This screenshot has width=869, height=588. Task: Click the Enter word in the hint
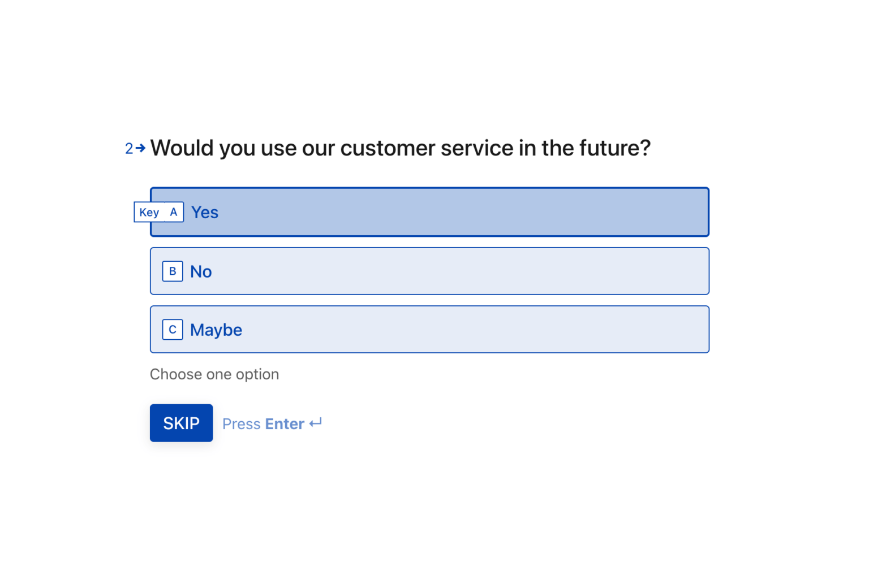coord(283,423)
